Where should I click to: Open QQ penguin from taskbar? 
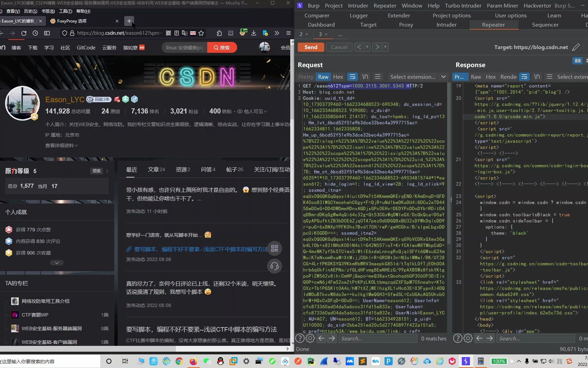(x=220, y=361)
